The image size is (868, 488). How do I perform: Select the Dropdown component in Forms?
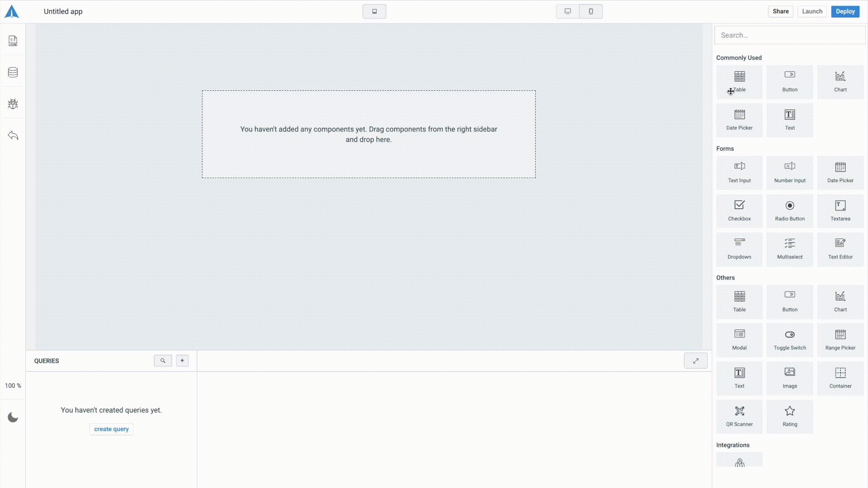click(739, 249)
